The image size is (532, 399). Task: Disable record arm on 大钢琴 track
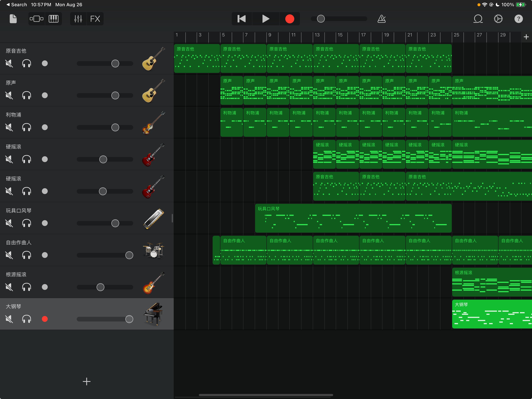click(45, 319)
